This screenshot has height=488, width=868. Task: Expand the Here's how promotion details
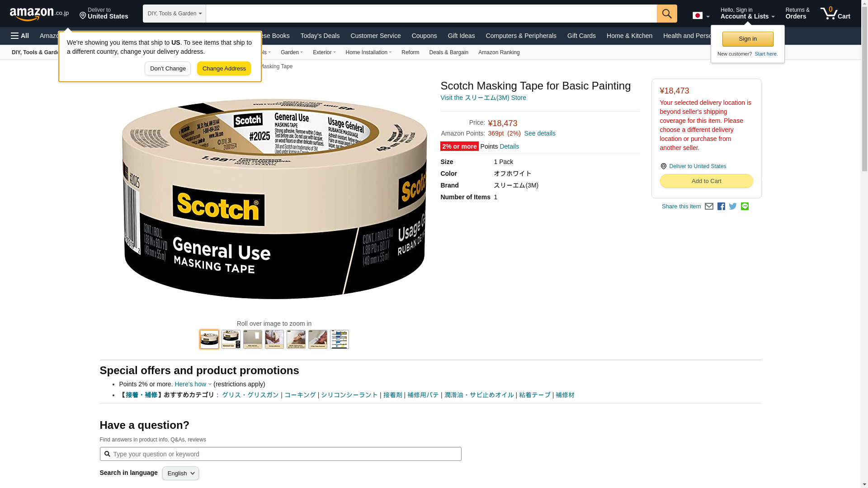pyautogui.click(x=193, y=384)
